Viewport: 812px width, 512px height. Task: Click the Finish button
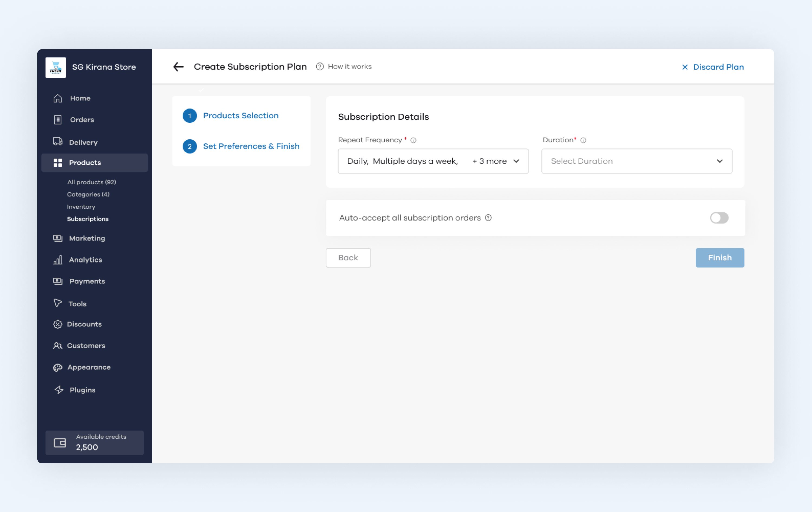(720, 258)
